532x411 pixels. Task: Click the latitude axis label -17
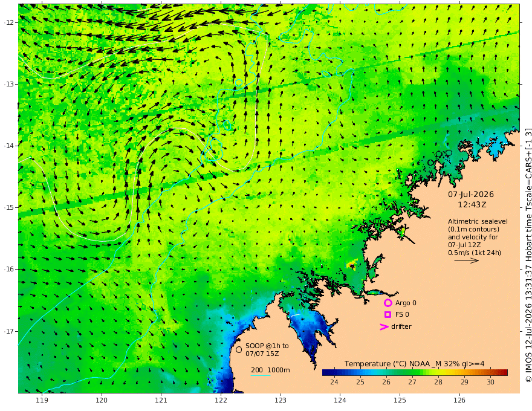click(x=10, y=331)
